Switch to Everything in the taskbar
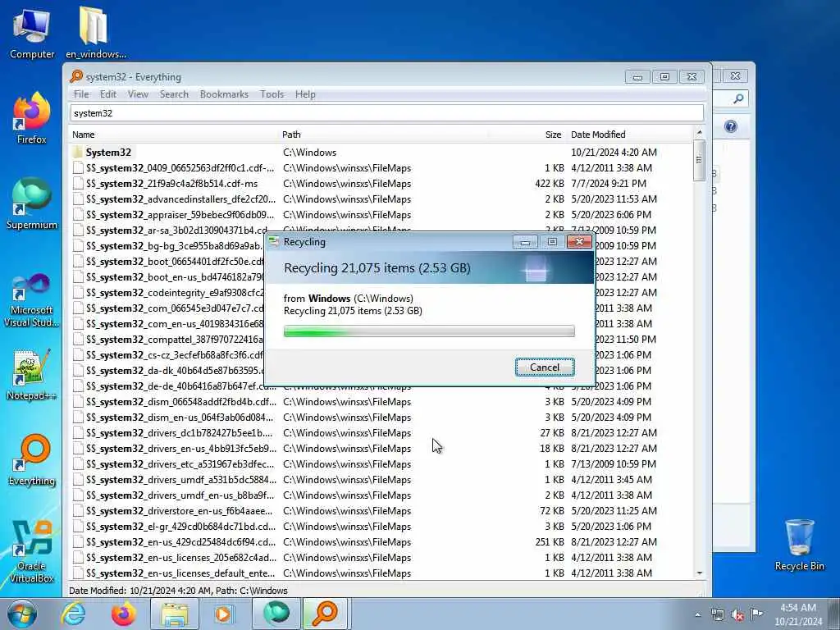The image size is (840, 630). point(326,614)
